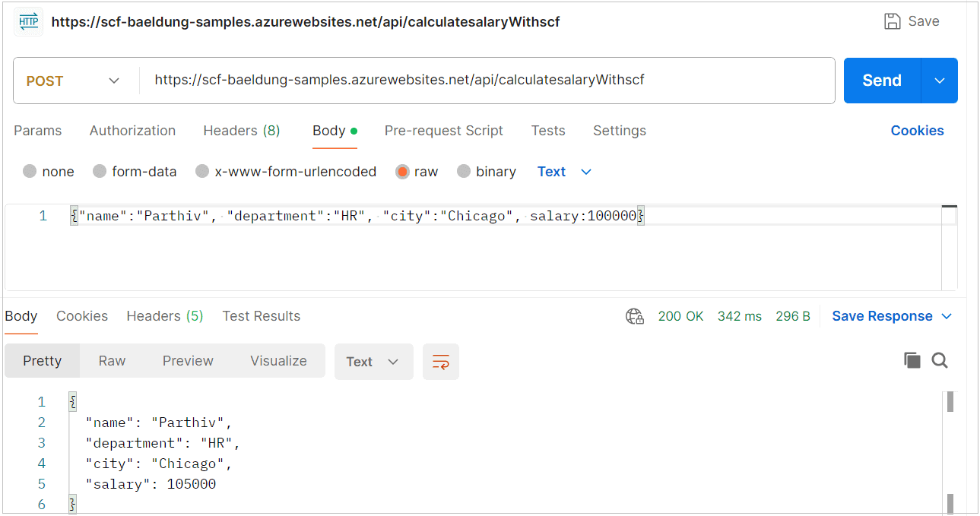Select the none body radio button
Screen dimensions: 980x516
[x=30, y=172]
